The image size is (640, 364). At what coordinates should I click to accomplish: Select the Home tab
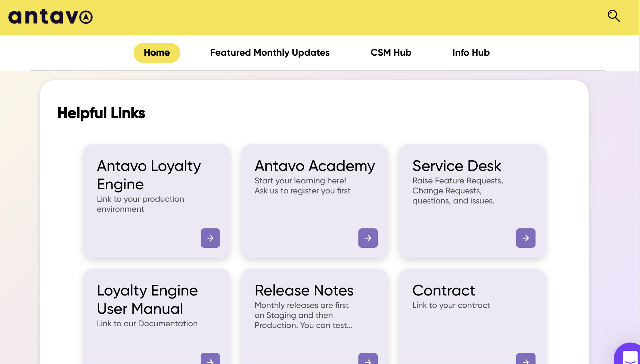pyautogui.click(x=157, y=53)
